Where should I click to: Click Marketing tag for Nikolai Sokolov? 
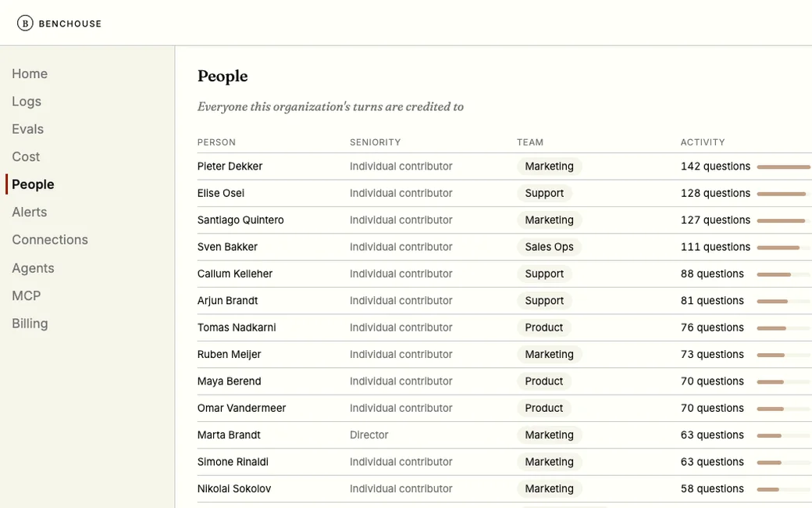coord(550,488)
